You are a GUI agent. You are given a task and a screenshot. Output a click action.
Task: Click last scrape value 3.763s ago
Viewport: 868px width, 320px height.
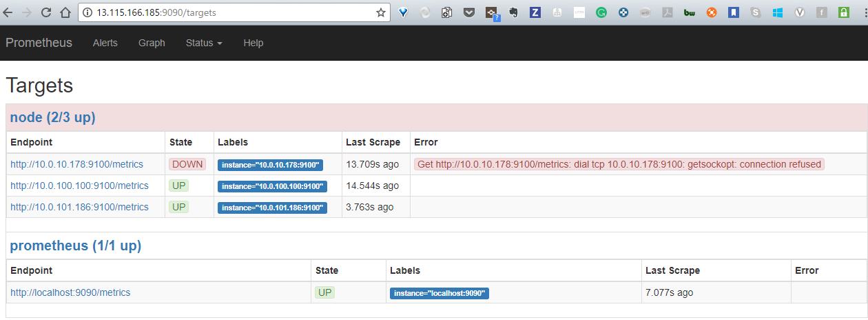[x=369, y=207]
